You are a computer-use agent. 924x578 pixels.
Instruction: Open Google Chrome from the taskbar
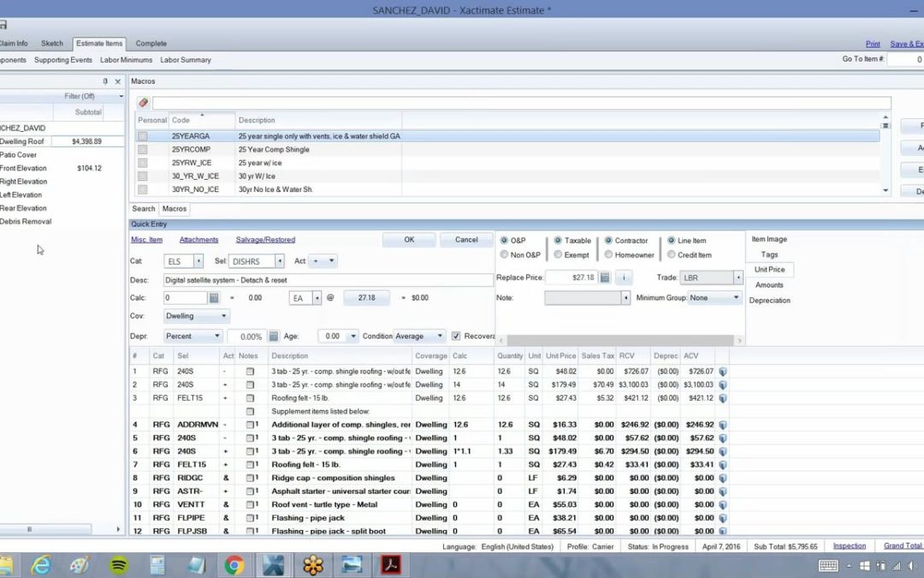tap(234, 565)
